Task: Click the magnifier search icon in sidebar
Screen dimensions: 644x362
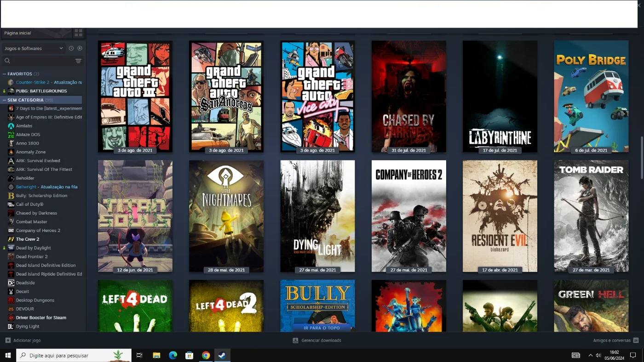Action: [x=7, y=61]
